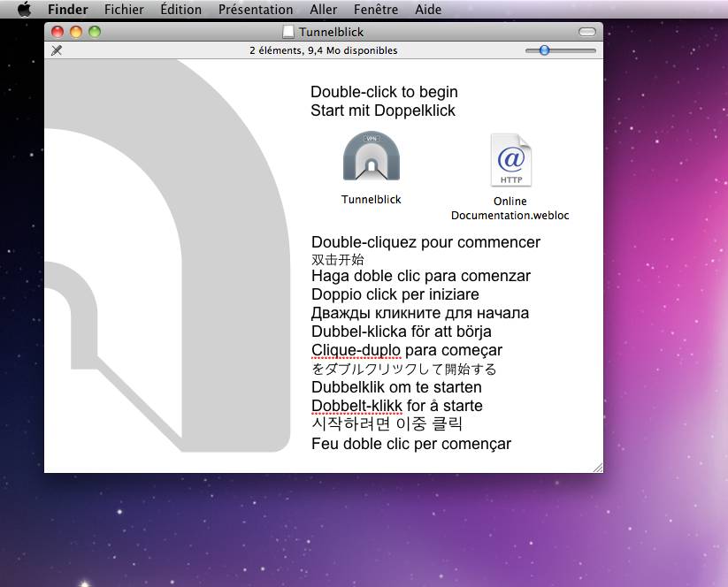Click the window resize grip corner
The image size is (728, 587).
(x=598, y=468)
